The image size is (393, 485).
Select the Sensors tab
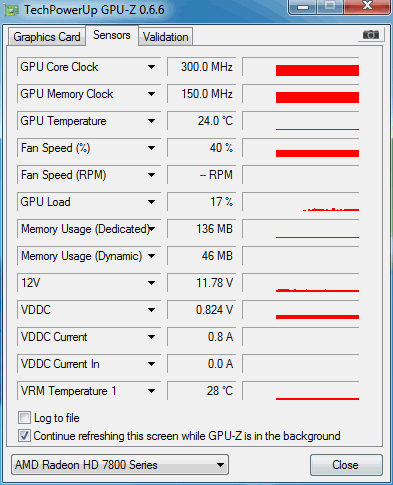click(x=112, y=35)
